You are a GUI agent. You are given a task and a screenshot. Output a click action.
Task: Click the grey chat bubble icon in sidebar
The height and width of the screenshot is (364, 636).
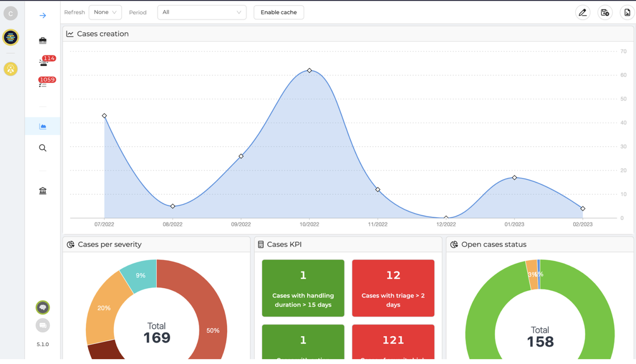pos(43,325)
